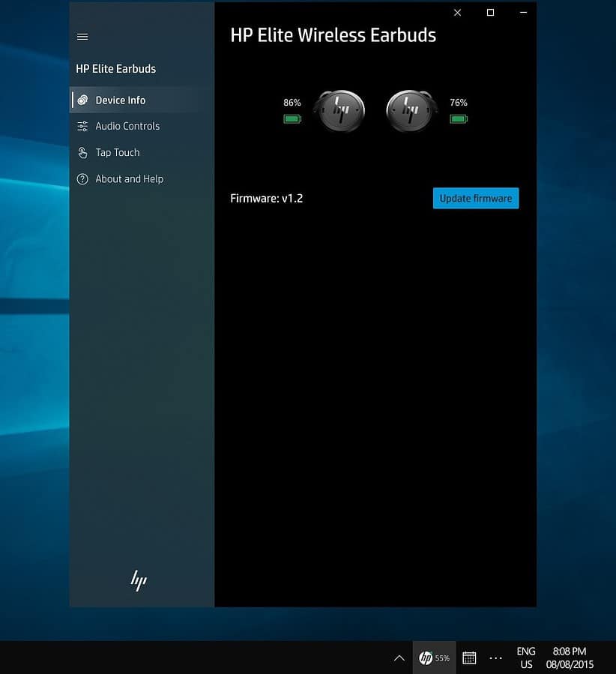616x674 pixels.
Task: Click the Update firmware button
Action: (x=475, y=198)
